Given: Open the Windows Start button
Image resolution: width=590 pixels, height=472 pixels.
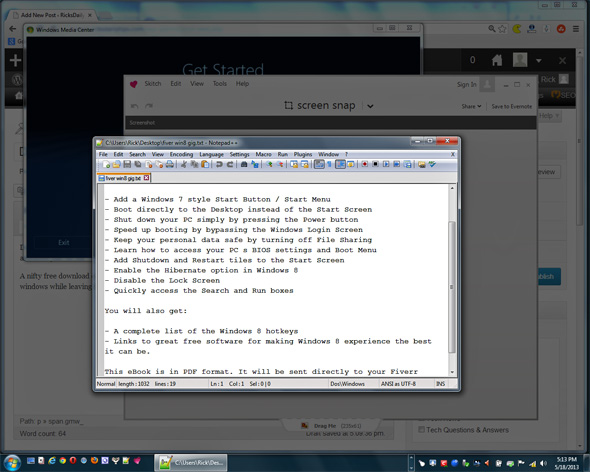Looking at the screenshot, I should pyautogui.click(x=12, y=462).
